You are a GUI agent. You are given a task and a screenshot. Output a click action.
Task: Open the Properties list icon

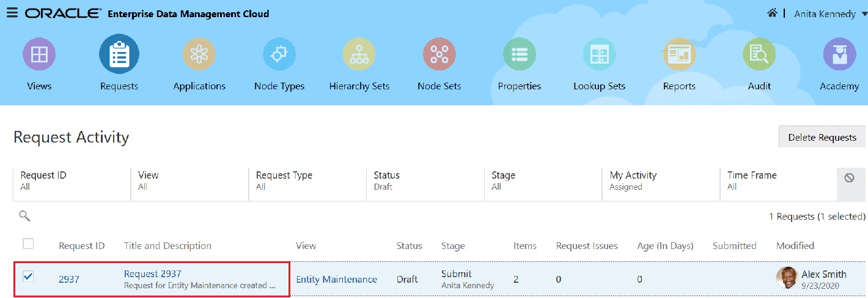pyautogui.click(x=520, y=54)
